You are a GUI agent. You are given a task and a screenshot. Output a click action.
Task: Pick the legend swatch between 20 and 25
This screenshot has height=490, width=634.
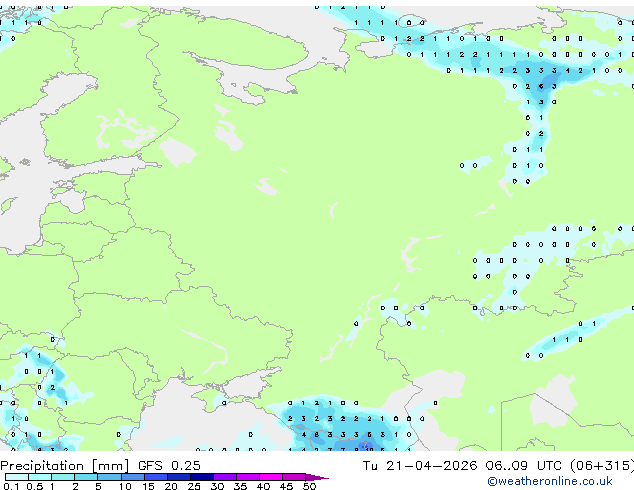[x=179, y=477]
